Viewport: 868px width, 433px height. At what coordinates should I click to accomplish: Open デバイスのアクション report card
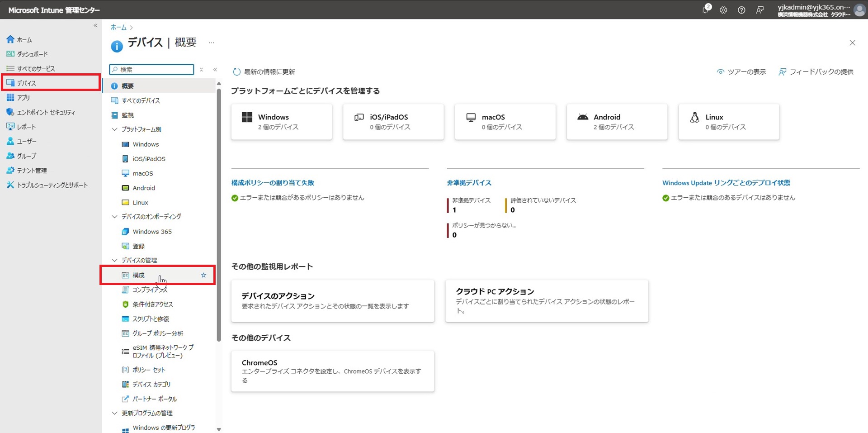click(x=333, y=301)
